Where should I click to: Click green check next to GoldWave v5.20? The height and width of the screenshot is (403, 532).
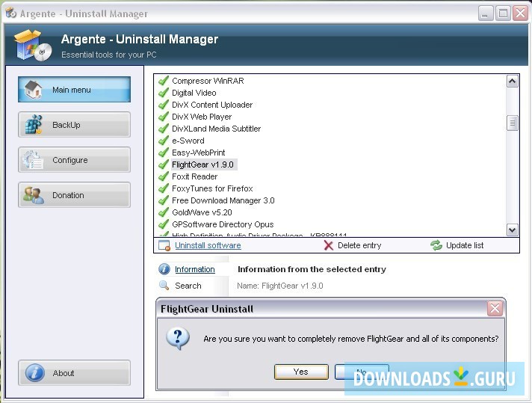click(164, 212)
